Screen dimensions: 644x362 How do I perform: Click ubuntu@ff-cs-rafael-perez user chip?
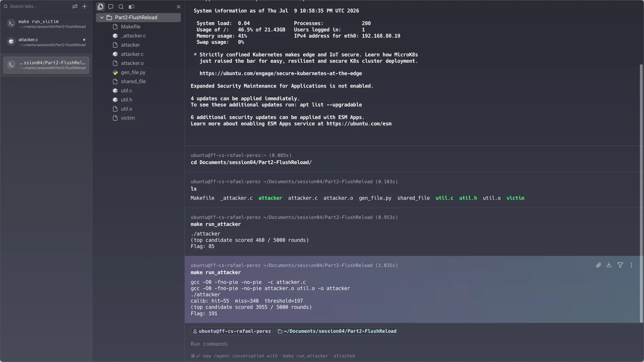click(232, 331)
